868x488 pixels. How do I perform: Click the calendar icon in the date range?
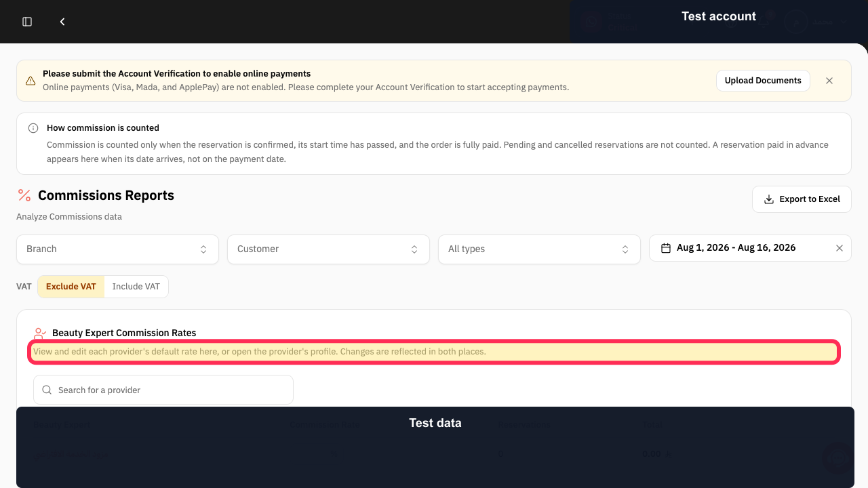pos(666,248)
